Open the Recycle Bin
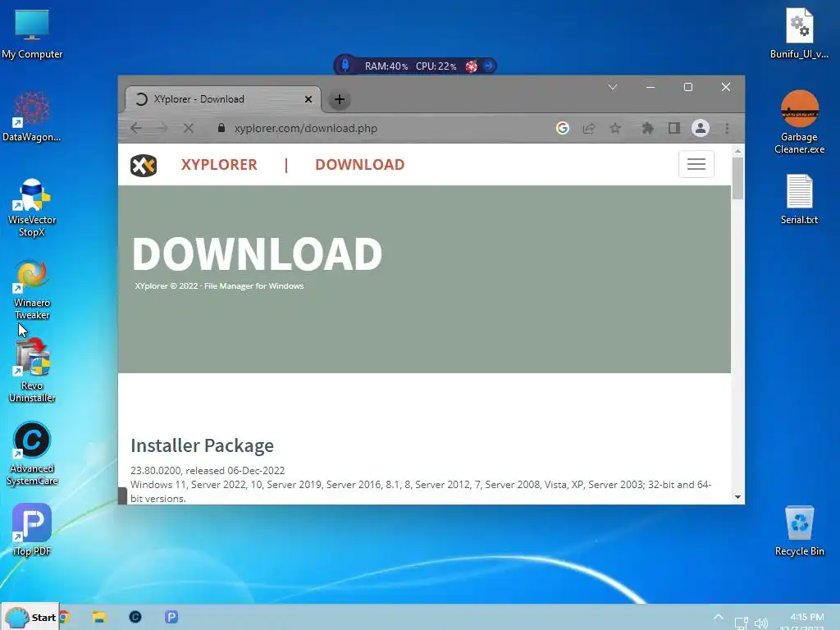This screenshot has height=630, width=840. 799,531
